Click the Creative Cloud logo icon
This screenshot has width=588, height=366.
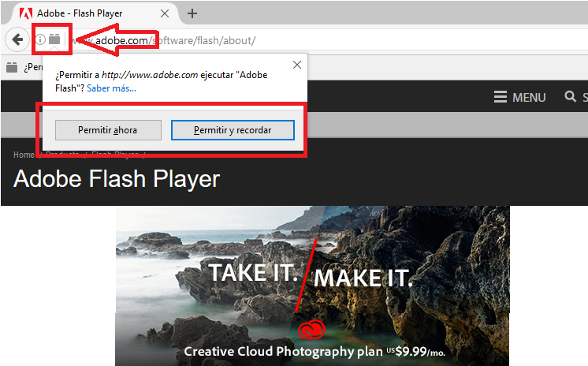311,330
